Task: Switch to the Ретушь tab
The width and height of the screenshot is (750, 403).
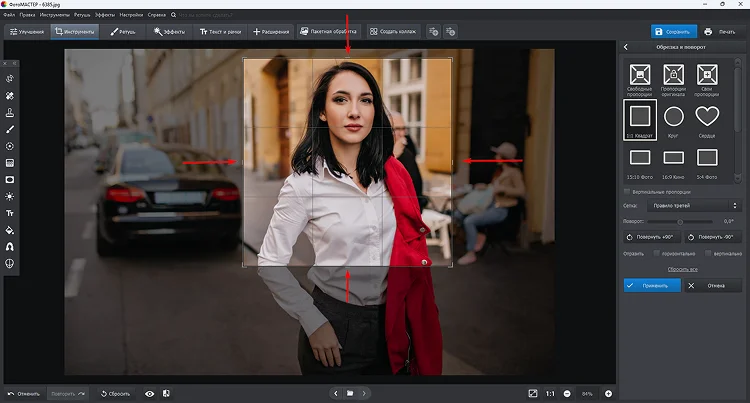Action: pos(123,32)
